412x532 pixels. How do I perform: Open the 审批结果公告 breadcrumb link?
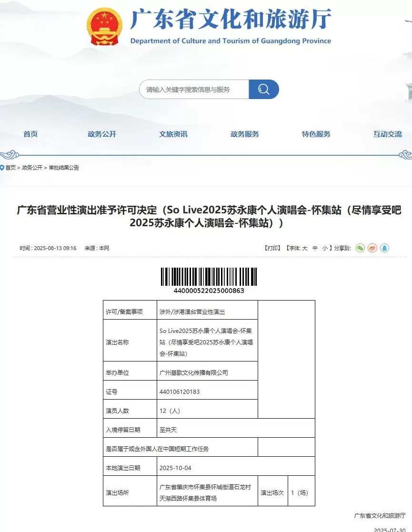pyautogui.click(x=65, y=167)
